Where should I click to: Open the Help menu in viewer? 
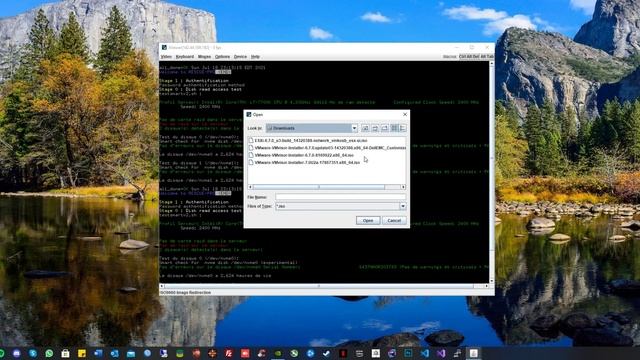click(x=256, y=57)
